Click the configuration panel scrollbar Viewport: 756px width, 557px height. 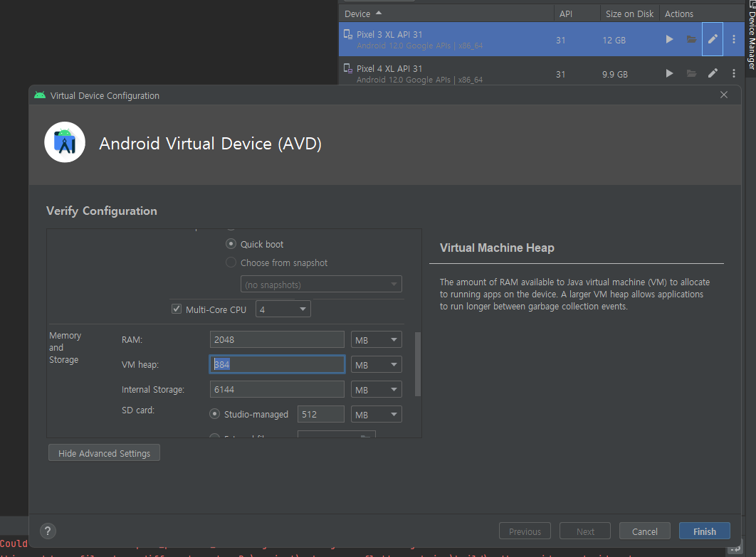pyautogui.click(x=418, y=364)
